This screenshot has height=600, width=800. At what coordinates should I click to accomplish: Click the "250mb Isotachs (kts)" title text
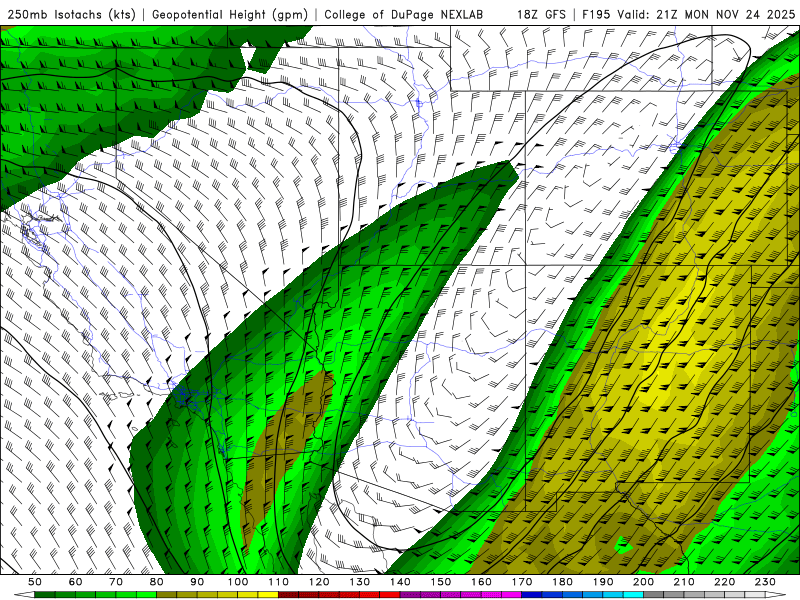[71, 14]
